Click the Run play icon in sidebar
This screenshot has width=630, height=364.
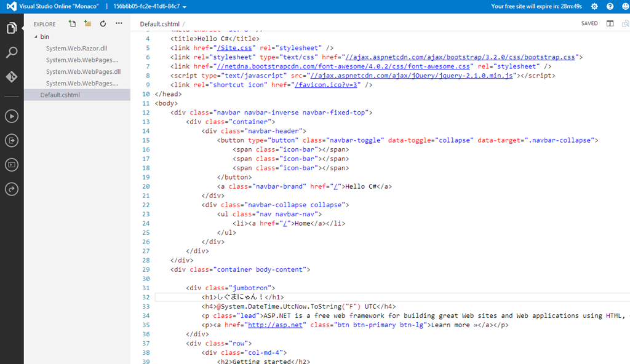tap(12, 116)
